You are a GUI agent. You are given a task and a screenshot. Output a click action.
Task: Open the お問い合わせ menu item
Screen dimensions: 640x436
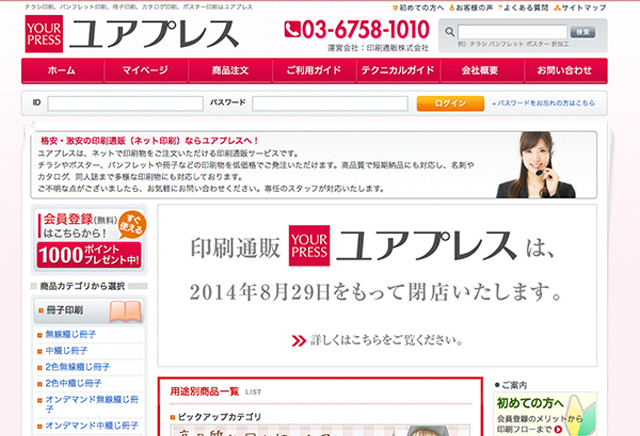565,70
